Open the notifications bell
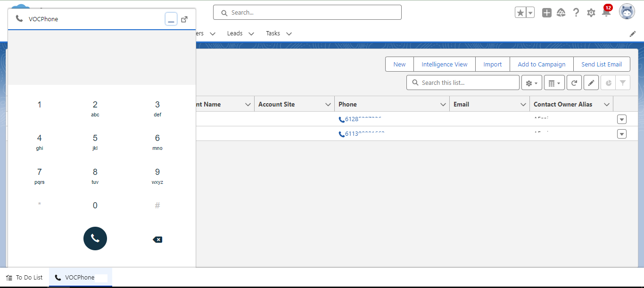 [x=606, y=13]
